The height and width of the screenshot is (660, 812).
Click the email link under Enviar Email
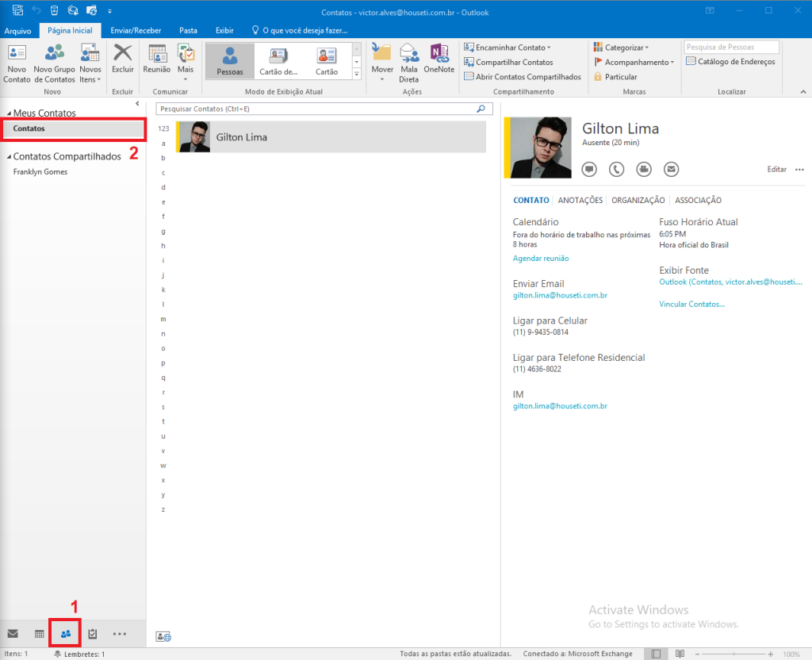[x=560, y=295]
